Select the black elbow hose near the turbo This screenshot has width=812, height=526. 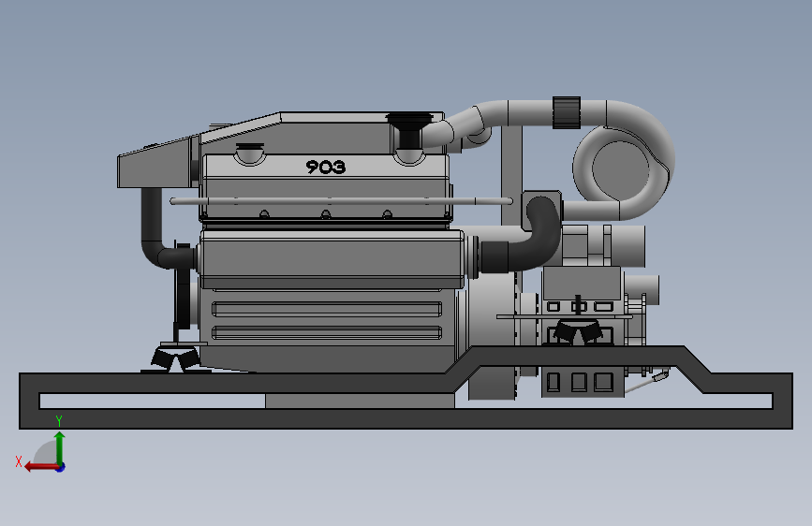point(522,235)
